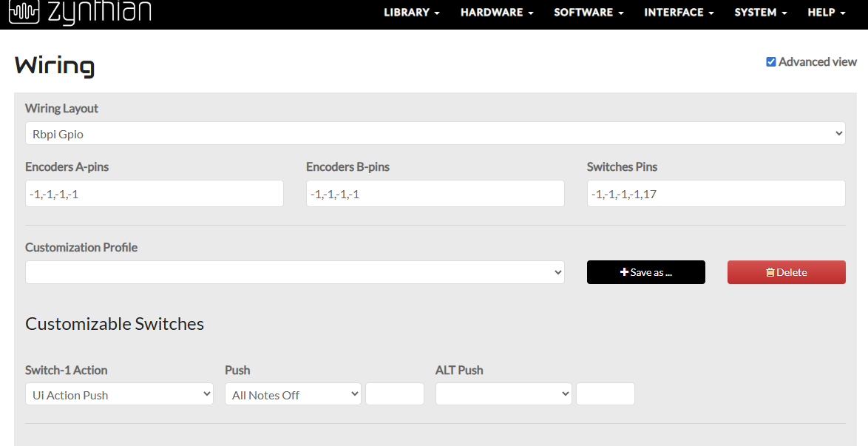Open the SOFTWARE menu

click(589, 13)
